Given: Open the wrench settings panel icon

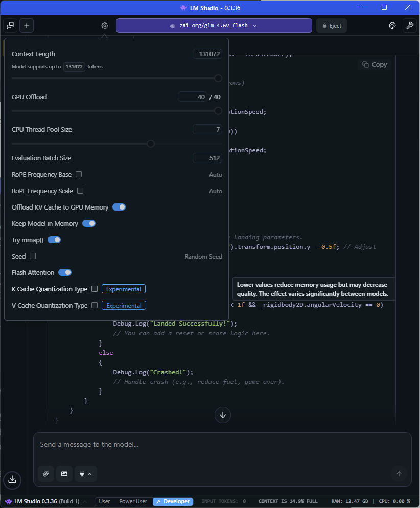Looking at the screenshot, I should [409, 26].
